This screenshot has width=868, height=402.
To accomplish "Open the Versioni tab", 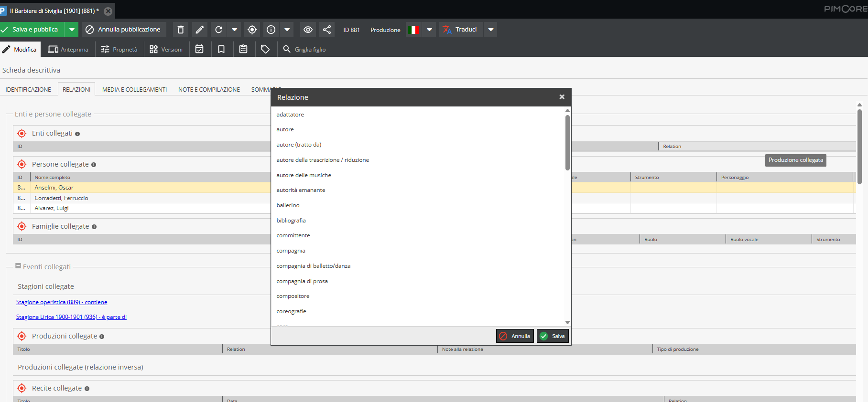I will (x=166, y=49).
